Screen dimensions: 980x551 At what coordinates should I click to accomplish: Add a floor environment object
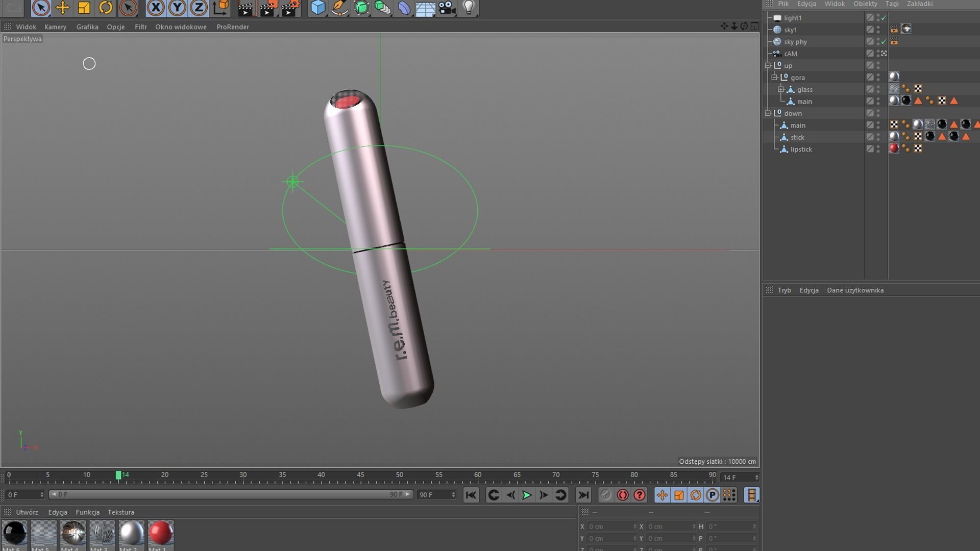(x=425, y=8)
